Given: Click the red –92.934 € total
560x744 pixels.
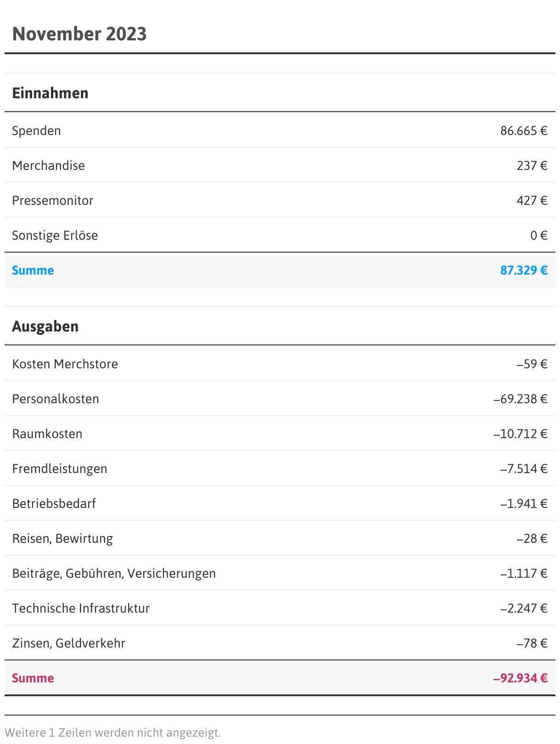Looking at the screenshot, I should pyautogui.click(x=520, y=678).
